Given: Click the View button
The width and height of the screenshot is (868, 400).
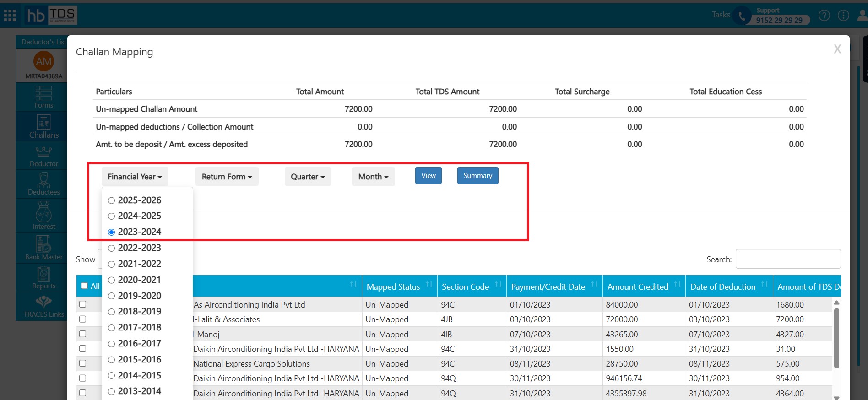Looking at the screenshot, I should 428,176.
